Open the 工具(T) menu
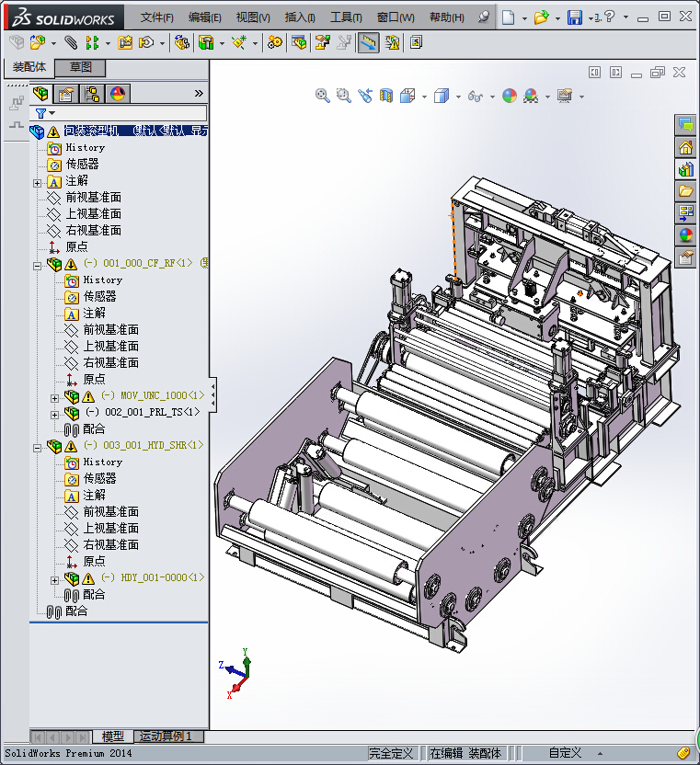The height and width of the screenshot is (765, 700). pyautogui.click(x=346, y=17)
